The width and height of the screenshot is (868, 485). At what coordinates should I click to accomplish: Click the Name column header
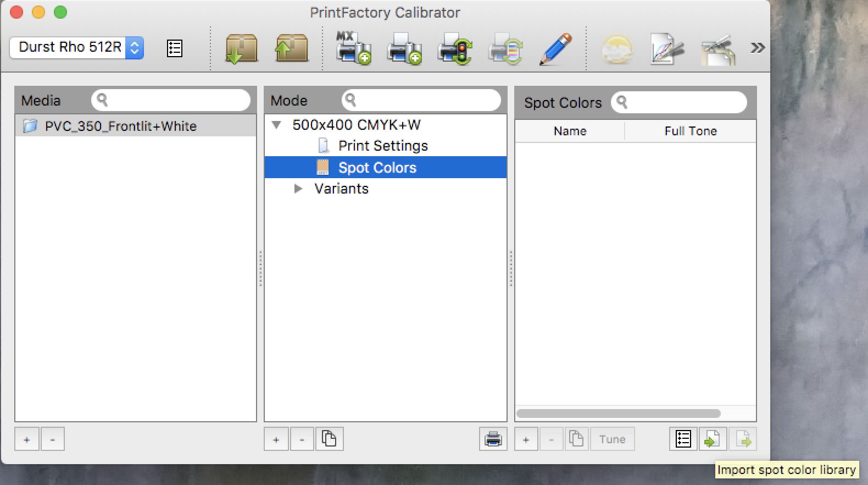(570, 131)
